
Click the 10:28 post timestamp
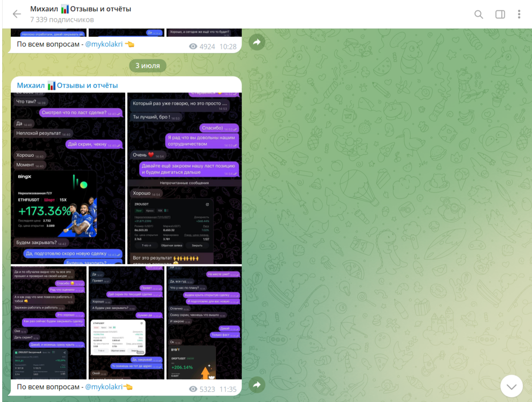click(x=228, y=46)
